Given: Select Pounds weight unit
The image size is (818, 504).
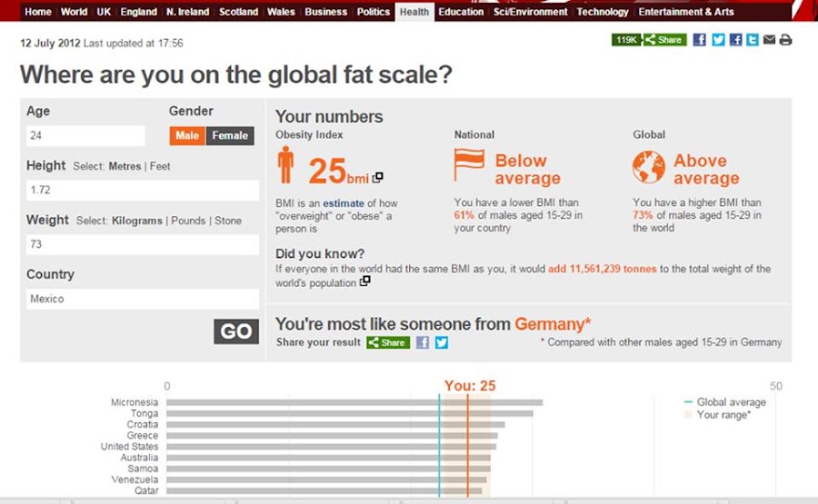Looking at the screenshot, I should [x=188, y=221].
